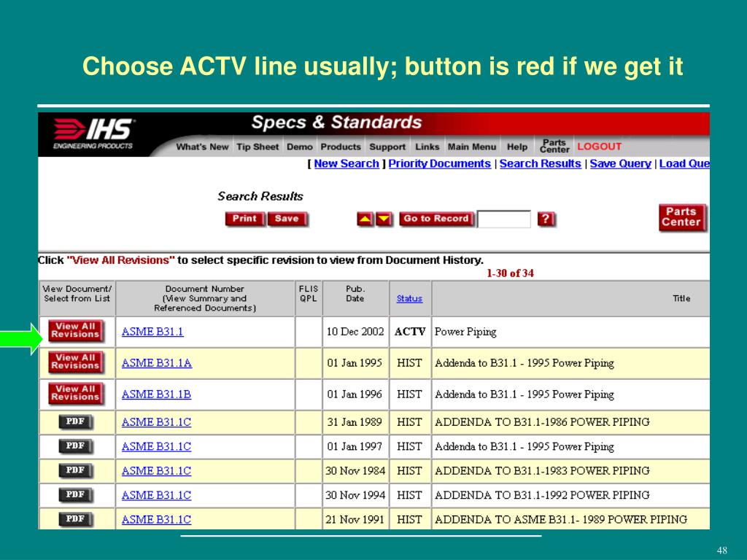Click the red down-arrow navigation button
Image resolution: width=747 pixels, height=560 pixels.
point(384,219)
